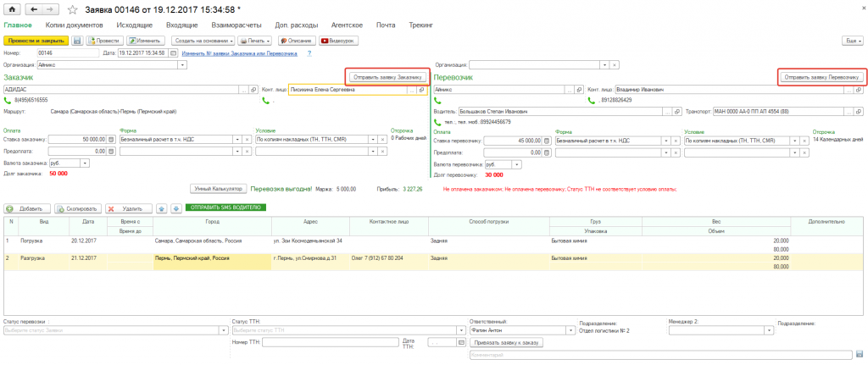Viewport: 868px width, 365px height.
Task: Navigate back with the left arrow
Action: 35,9
